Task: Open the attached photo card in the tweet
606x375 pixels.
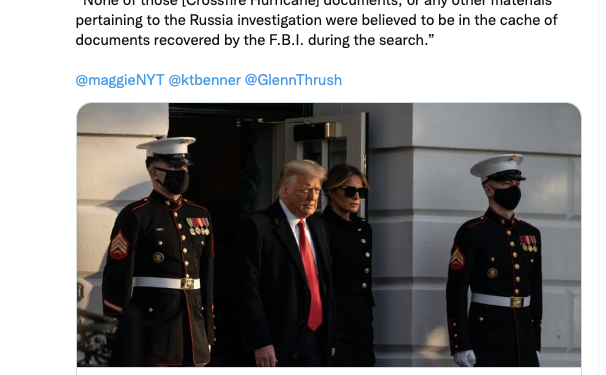Action: [329, 235]
